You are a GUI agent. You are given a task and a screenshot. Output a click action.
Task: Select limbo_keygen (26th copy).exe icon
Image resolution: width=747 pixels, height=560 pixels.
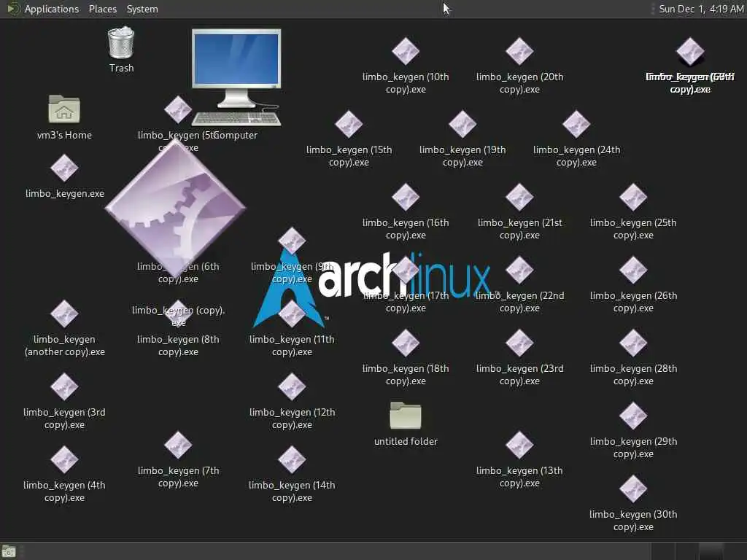[633, 270]
